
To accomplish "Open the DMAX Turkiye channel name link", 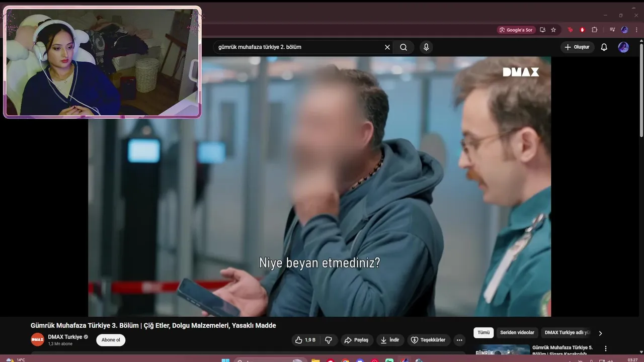I will coord(65,337).
